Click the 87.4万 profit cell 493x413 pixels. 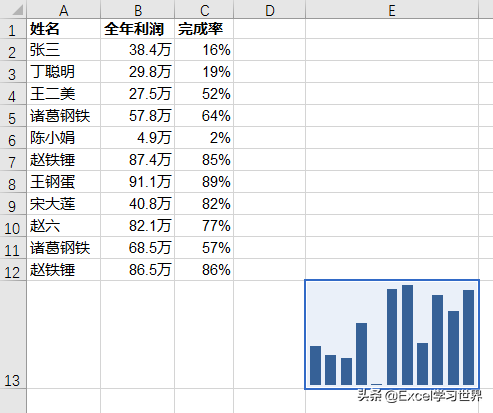tap(137, 160)
